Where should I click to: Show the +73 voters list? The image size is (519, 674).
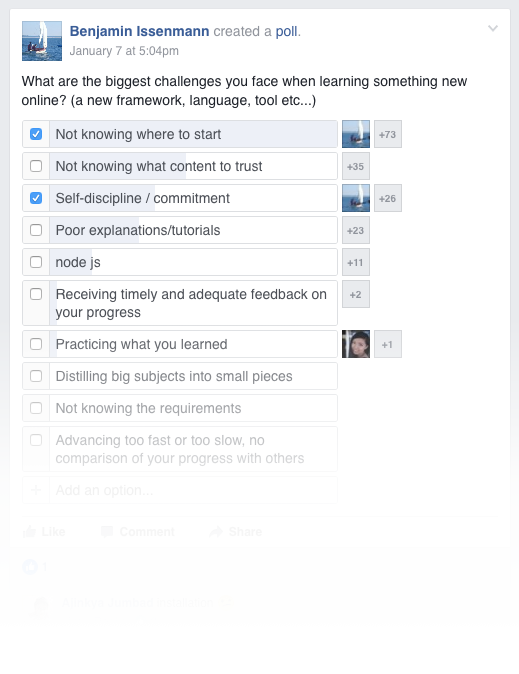(388, 134)
